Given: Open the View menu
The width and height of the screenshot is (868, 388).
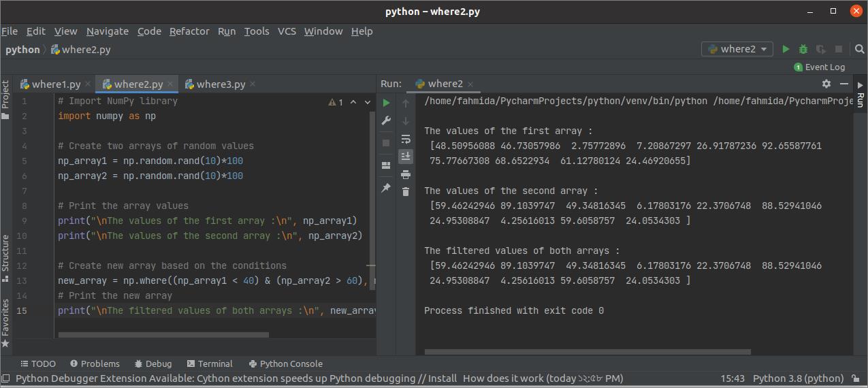Looking at the screenshot, I should coord(66,31).
